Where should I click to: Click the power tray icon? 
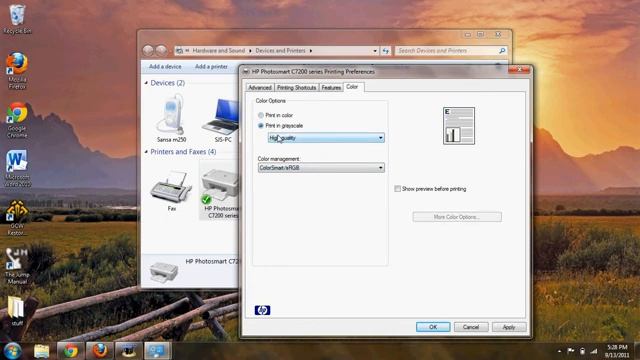tap(582, 351)
